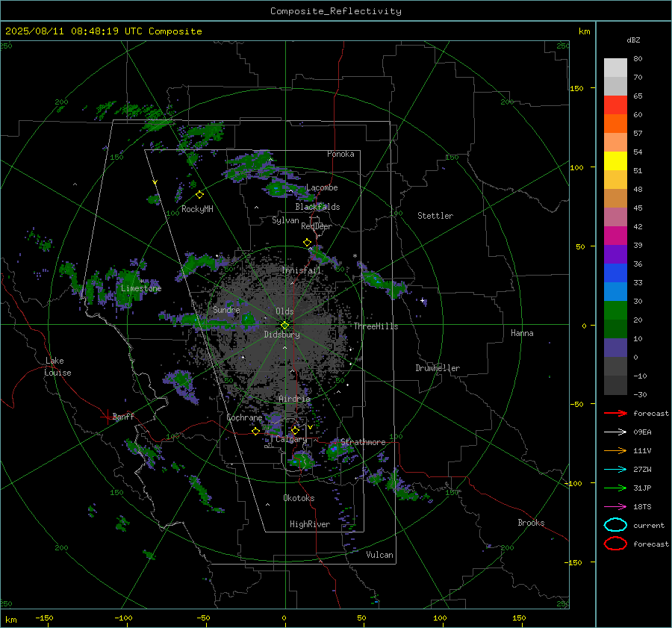Click the Drumheller city label
This screenshot has height=628, width=672.
438,368
